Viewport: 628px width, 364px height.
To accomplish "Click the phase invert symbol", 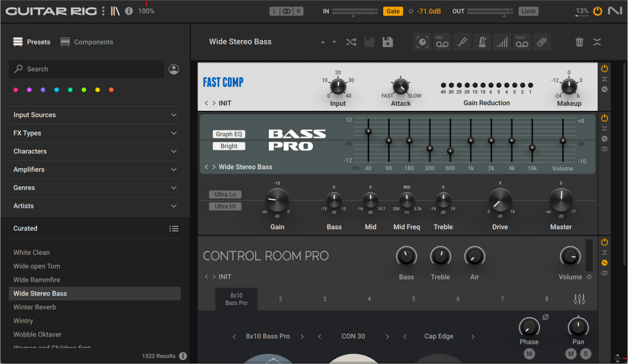I will tap(546, 317).
